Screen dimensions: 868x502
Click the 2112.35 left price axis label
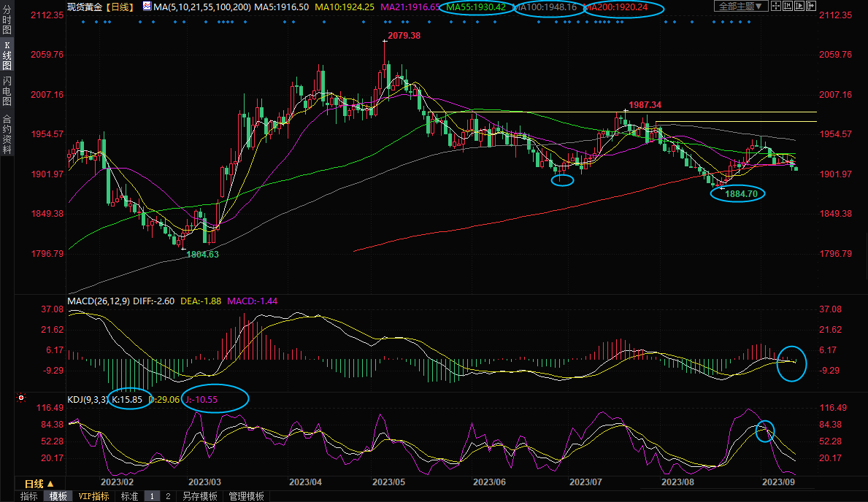[x=47, y=15]
